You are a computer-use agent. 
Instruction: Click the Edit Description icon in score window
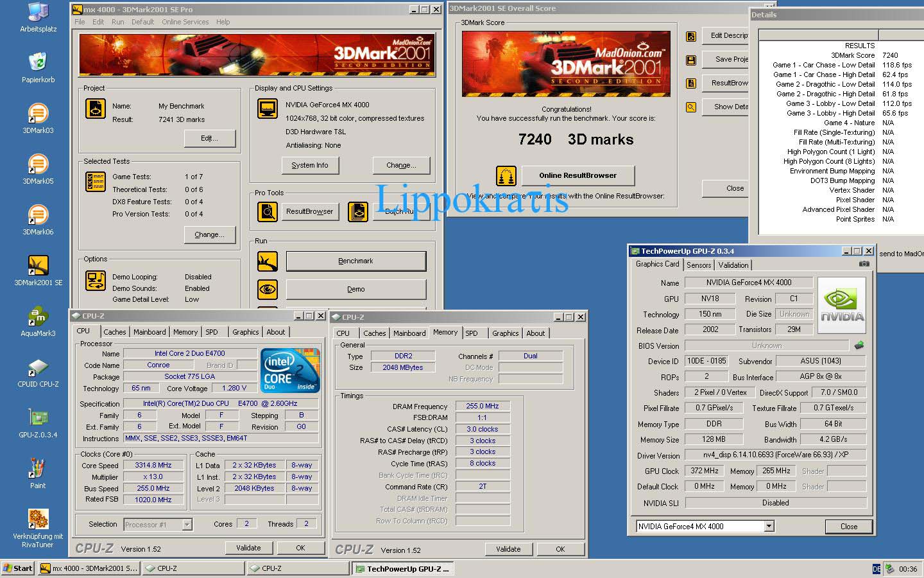click(691, 37)
